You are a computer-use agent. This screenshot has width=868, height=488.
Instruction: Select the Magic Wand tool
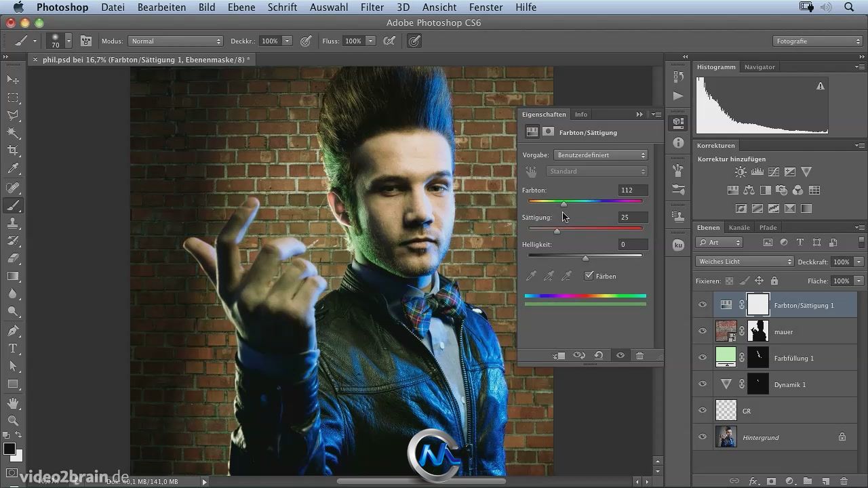click(x=13, y=133)
